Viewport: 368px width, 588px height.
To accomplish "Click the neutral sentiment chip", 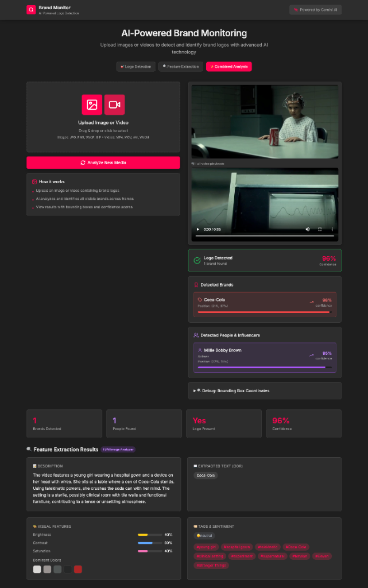I will pyautogui.click(x=204, y=536).
